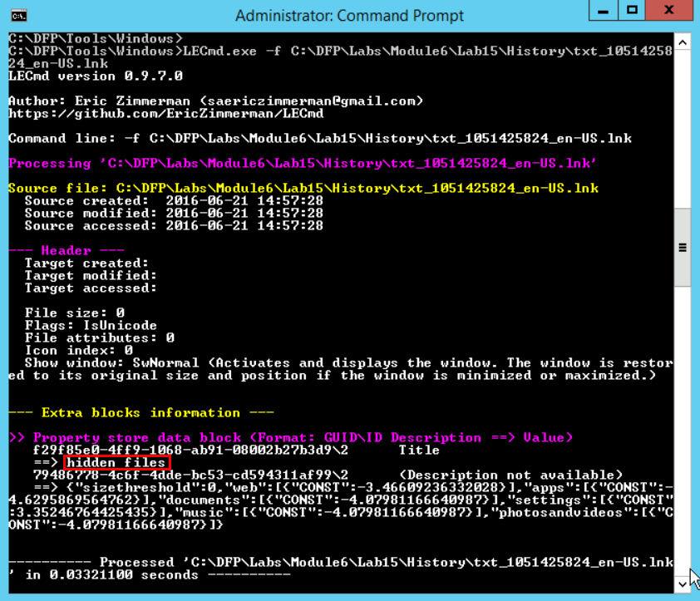The height and width of the screenshot is (601, 700).
Task: Close the Administrator Command Prompt window
Action: point(669,12)
